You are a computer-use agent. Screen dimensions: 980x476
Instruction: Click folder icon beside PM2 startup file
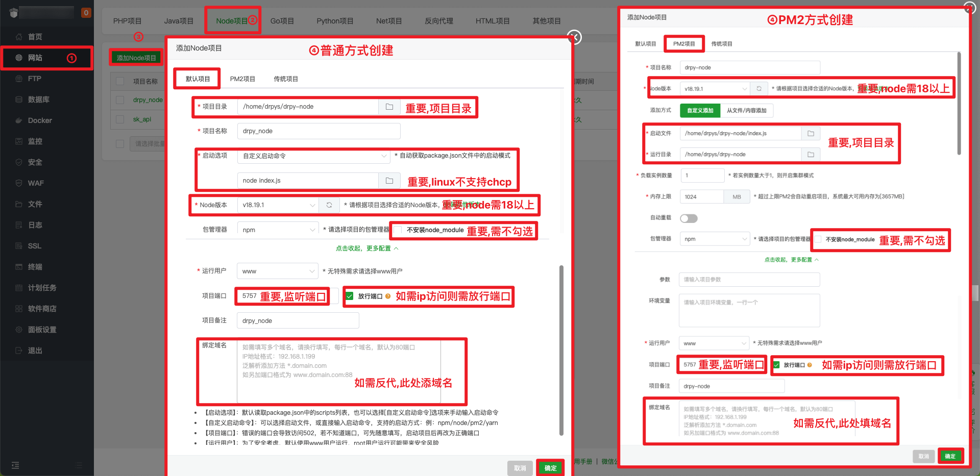(811, 134)
